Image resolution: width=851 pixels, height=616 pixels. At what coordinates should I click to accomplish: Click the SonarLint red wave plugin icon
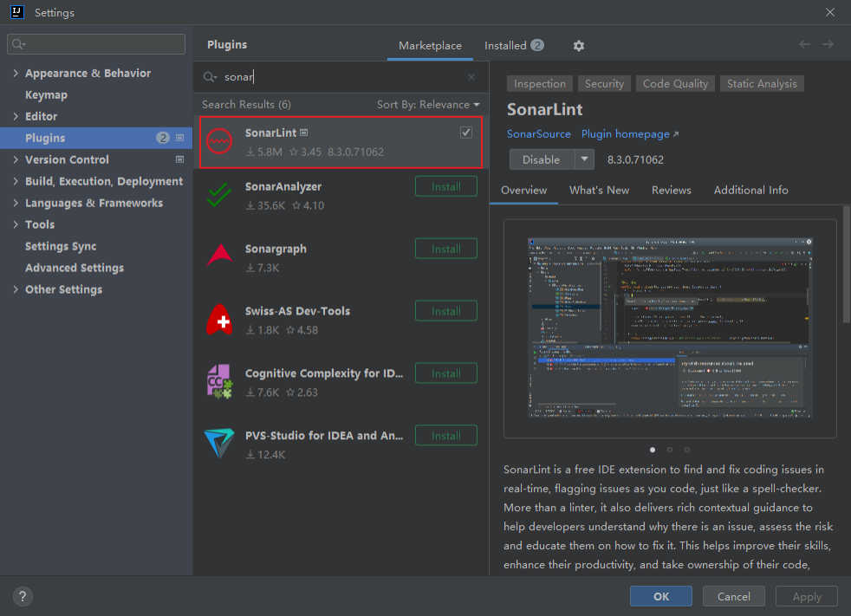[220, 141]
